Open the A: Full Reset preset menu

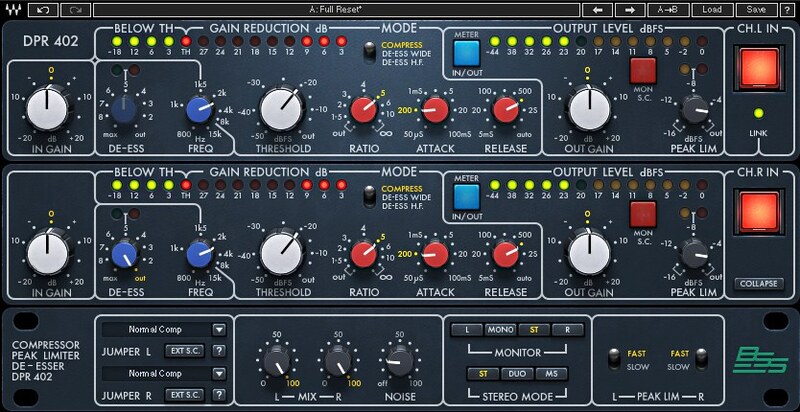(x=336, y=10)
